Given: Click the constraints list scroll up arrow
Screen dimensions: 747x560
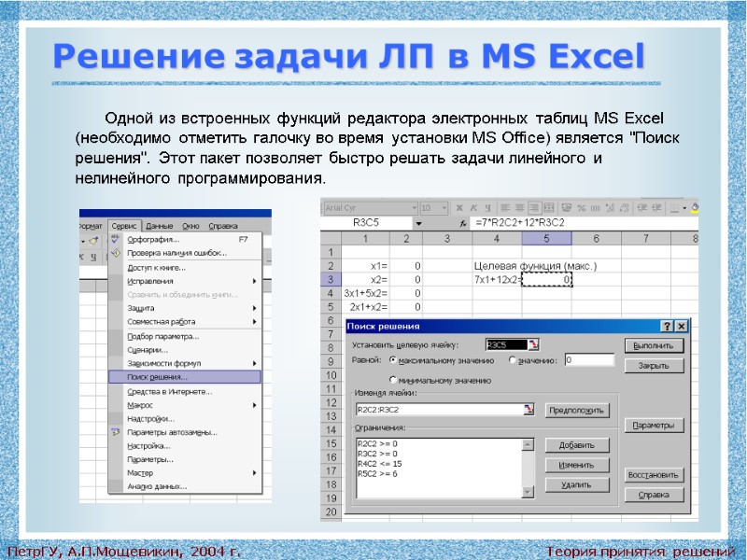Looking at the screenshot, I should click(x=528, y=445).
